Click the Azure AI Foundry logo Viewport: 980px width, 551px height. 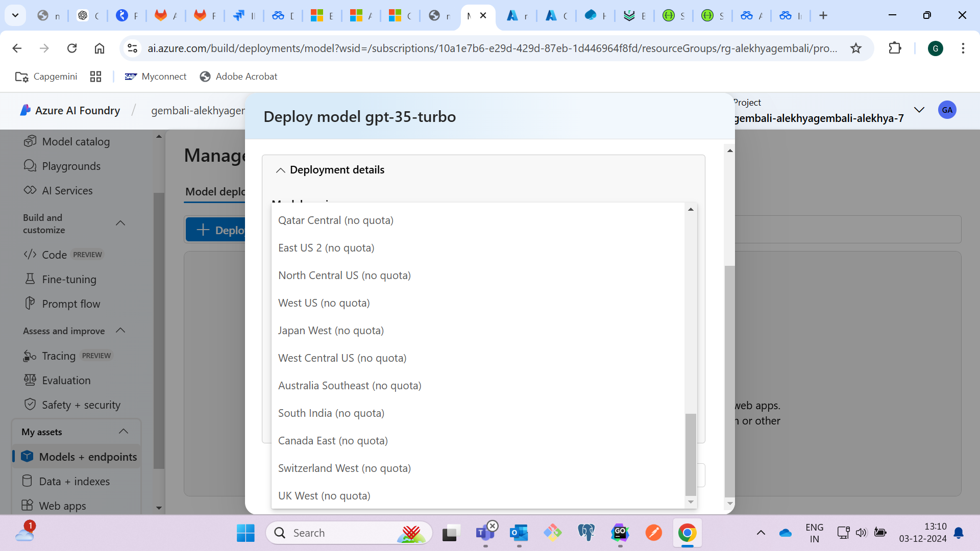70,110
